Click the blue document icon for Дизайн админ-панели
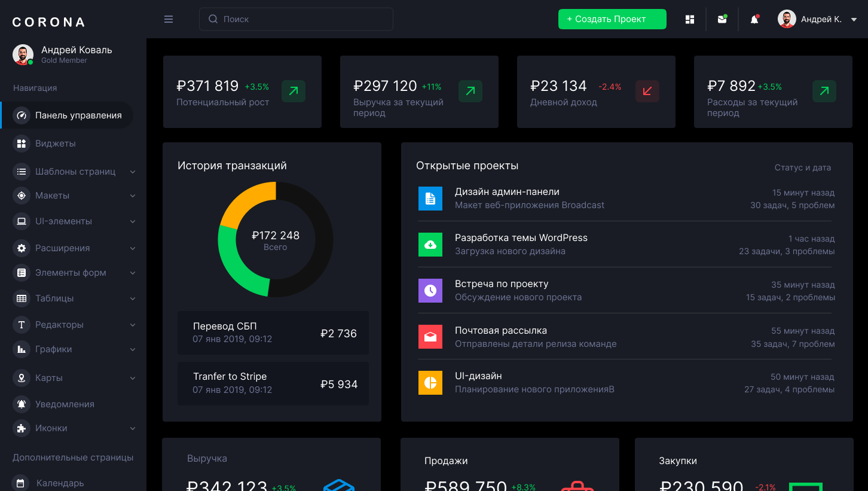Image resolution: width=868 pixels, height=491 pixels. (430, 199)
